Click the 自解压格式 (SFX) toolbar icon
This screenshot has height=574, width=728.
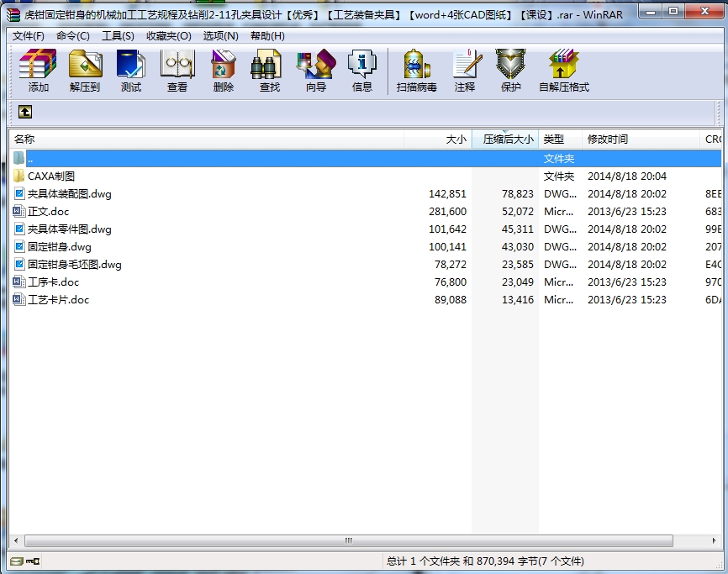click(563, 64)
